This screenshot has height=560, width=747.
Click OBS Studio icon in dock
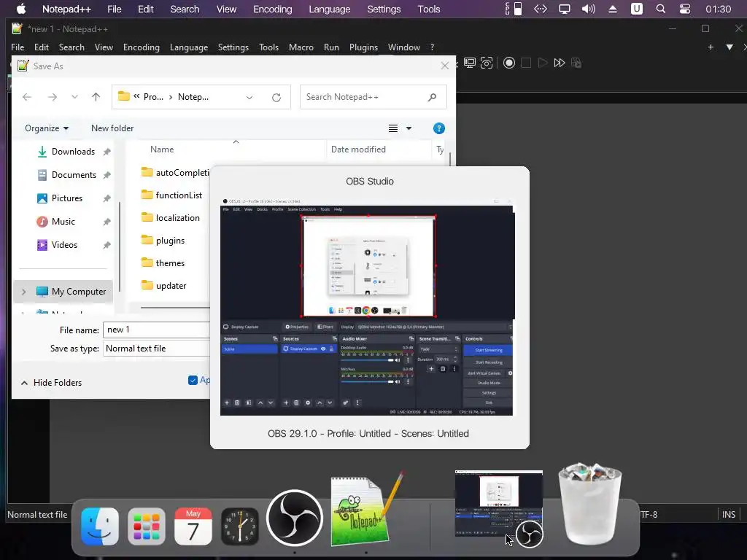(295, 518)
